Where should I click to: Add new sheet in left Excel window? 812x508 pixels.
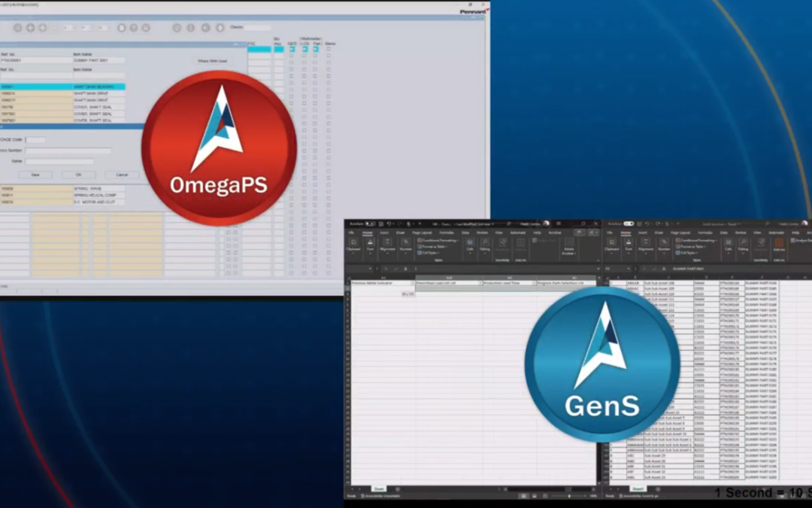tap(398, 489)
